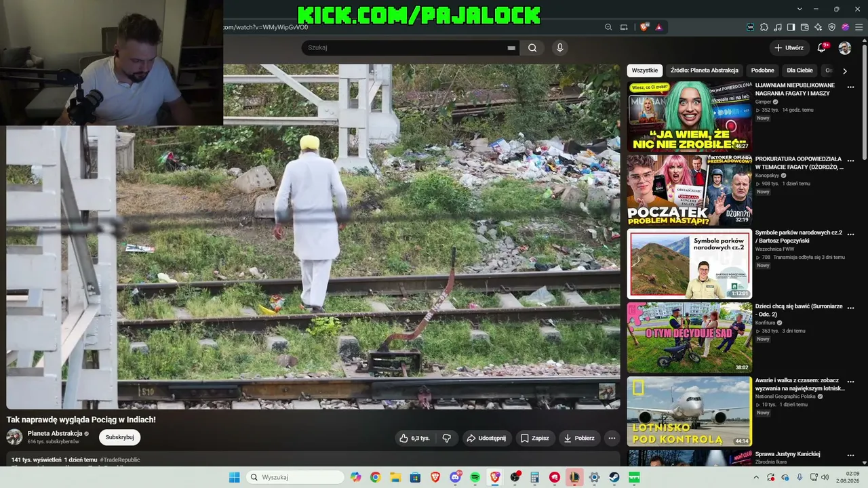Open more actions menu below the video

(612, 438)
